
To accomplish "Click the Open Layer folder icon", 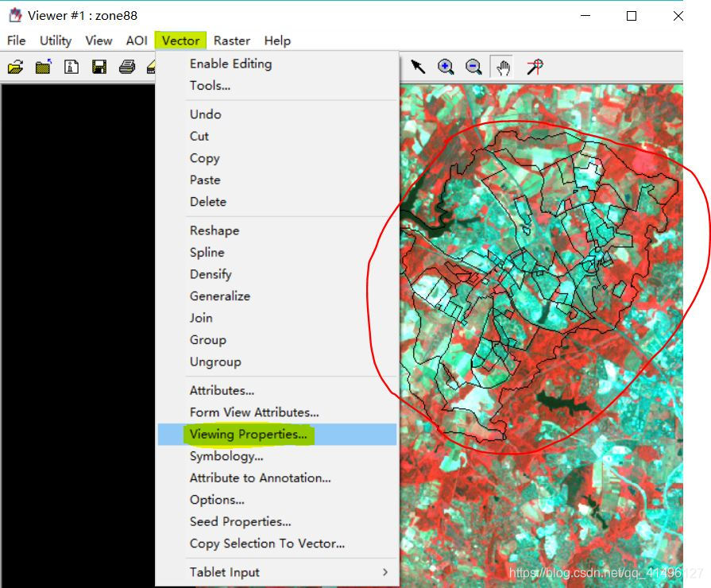I will (15, 68).
